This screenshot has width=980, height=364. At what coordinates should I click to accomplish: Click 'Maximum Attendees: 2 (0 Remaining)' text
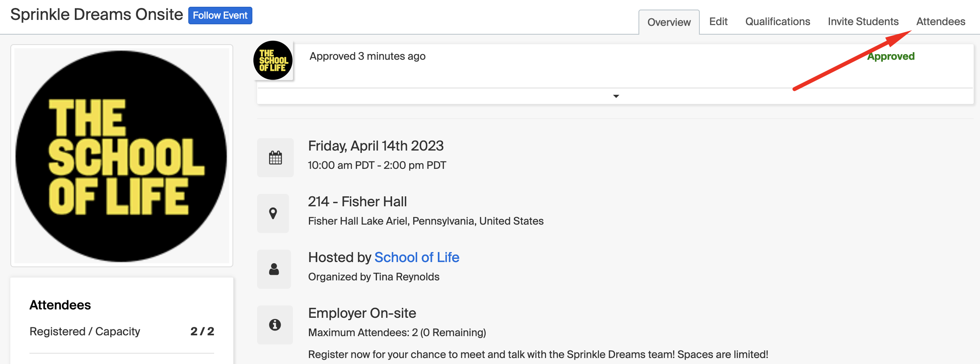(397, 333)
